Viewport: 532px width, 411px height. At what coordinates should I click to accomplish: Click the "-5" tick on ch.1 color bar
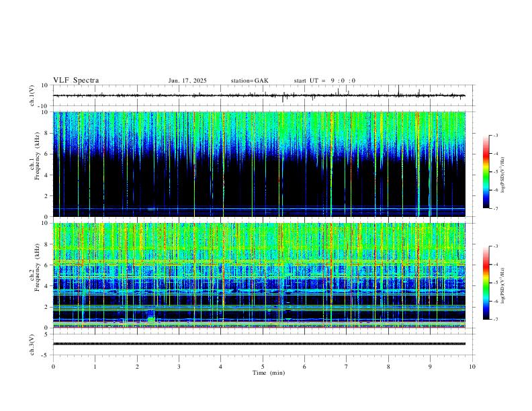(495, 172)
